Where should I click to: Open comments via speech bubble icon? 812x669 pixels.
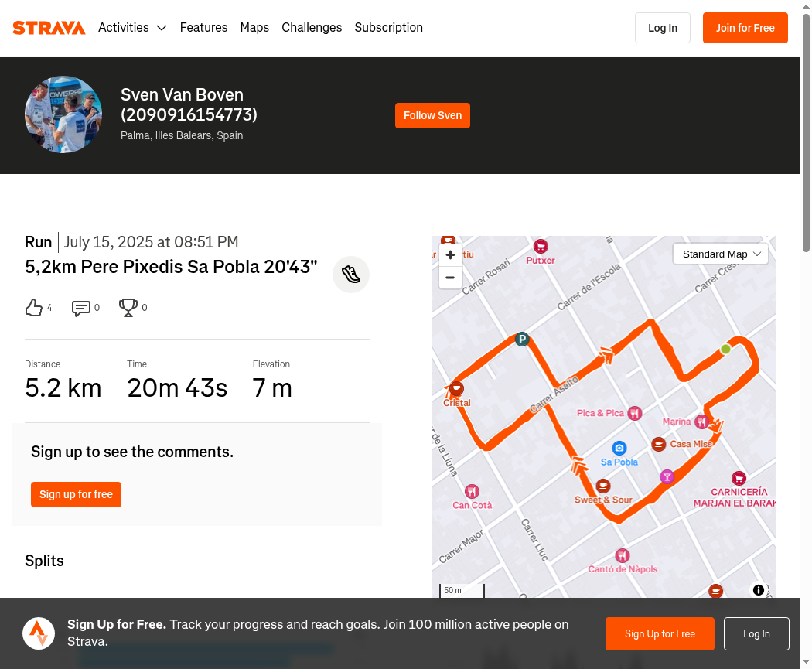pos(80,308)
